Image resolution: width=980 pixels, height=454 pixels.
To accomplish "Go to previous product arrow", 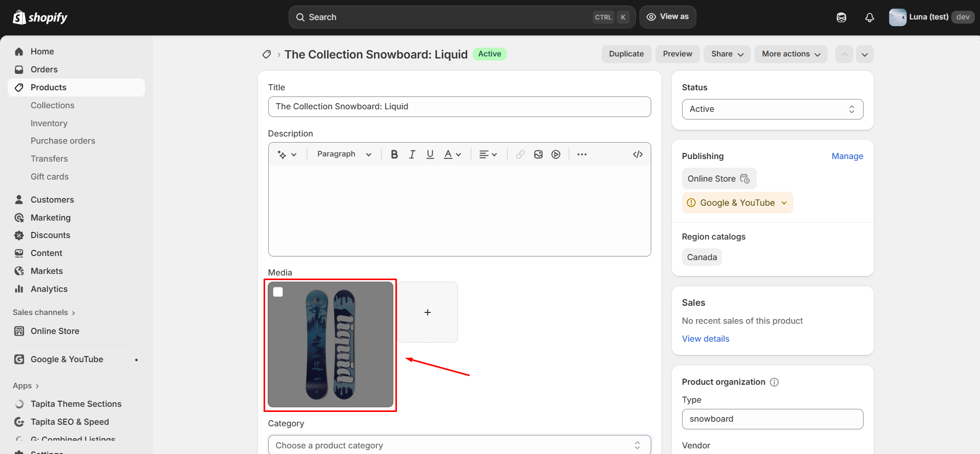I will (844, 54).
